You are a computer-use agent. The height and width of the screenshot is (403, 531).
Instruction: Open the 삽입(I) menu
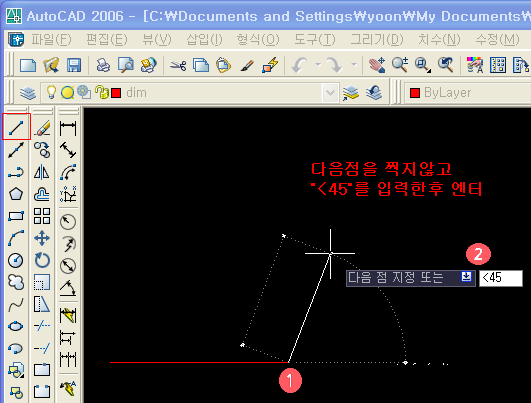click(x=204, y=40)
